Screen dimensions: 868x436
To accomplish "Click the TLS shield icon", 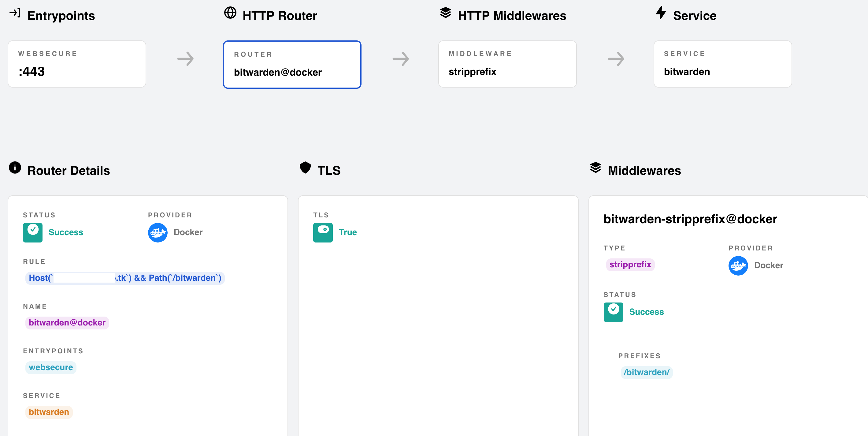I will click(x=305, y=167).
